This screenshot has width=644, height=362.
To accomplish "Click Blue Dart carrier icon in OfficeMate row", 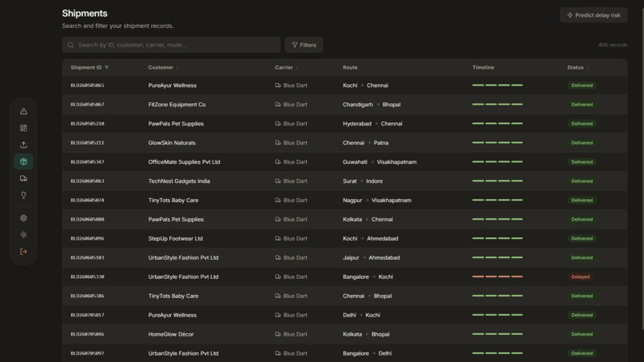I will pyautogui.click(x=278, y=162).
